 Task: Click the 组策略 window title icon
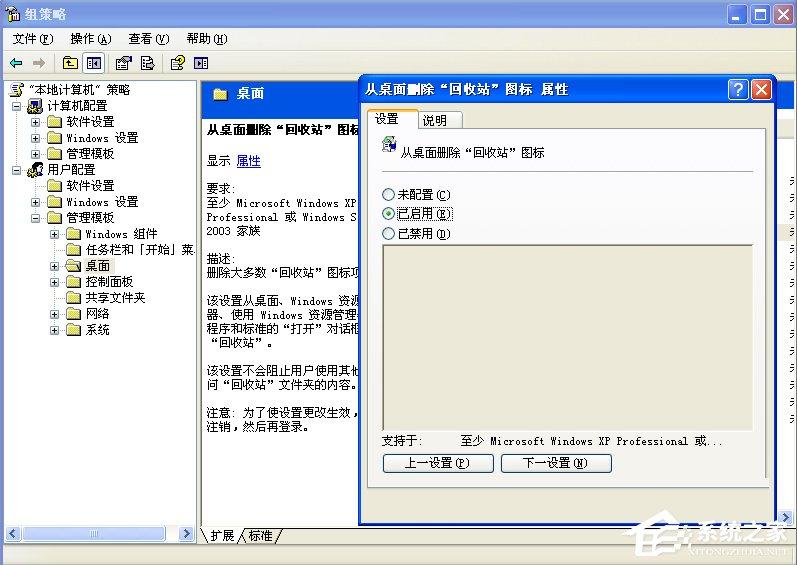click(13, 14)
